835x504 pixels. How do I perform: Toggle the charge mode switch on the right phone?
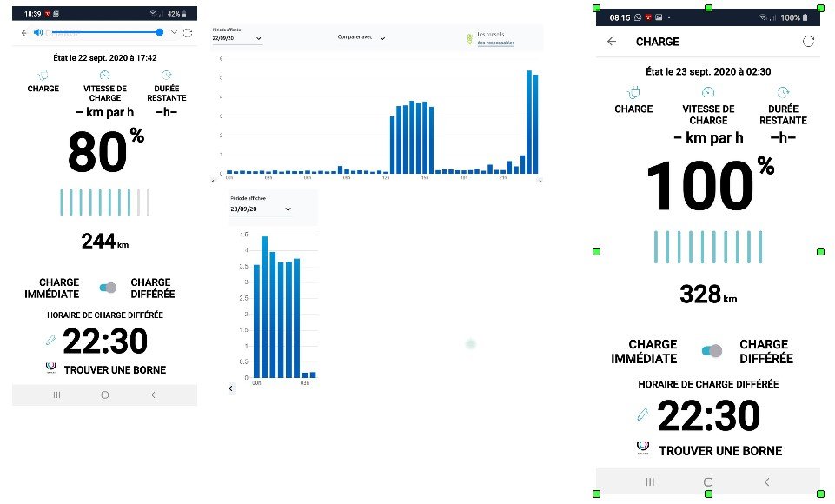click(711, 351)
